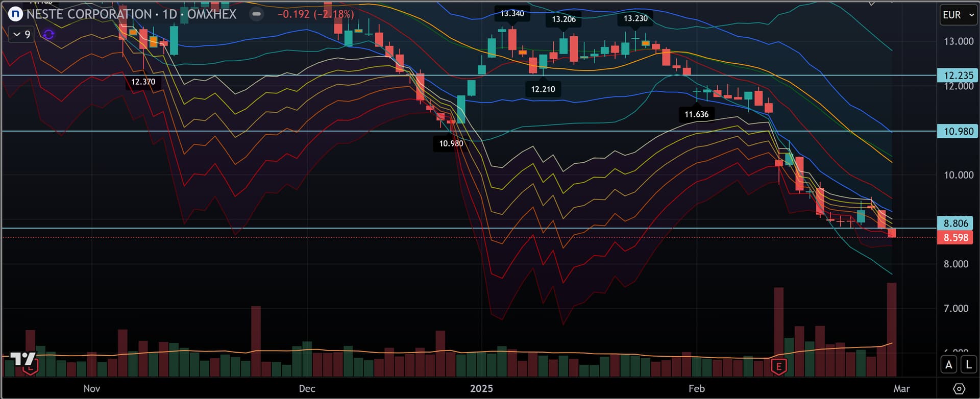The height and width of the screenshot is (399, 980).
Task: Click the 8.806 horizontal line price label
Action: (955, 223)
